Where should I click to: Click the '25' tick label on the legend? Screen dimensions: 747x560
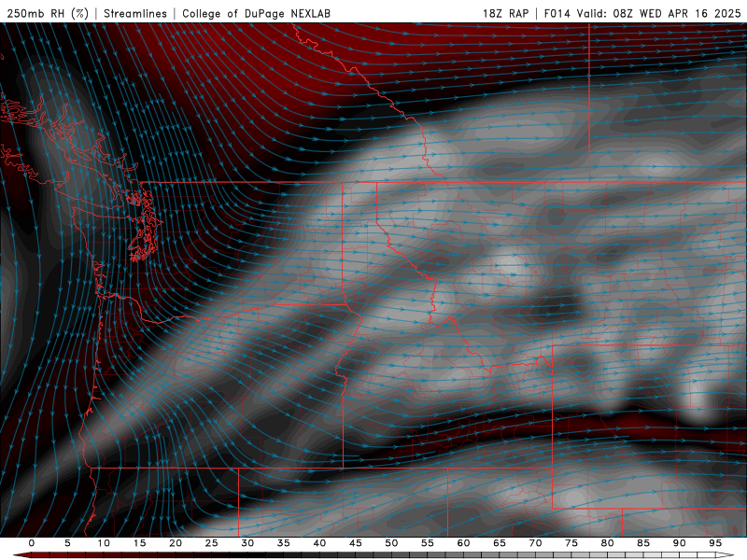[212, 543]
